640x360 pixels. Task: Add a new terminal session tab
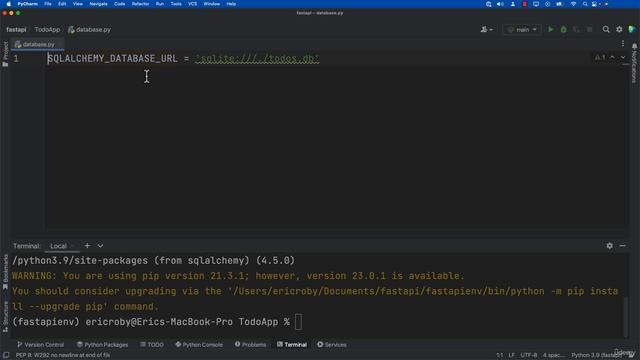click(87, 246)
